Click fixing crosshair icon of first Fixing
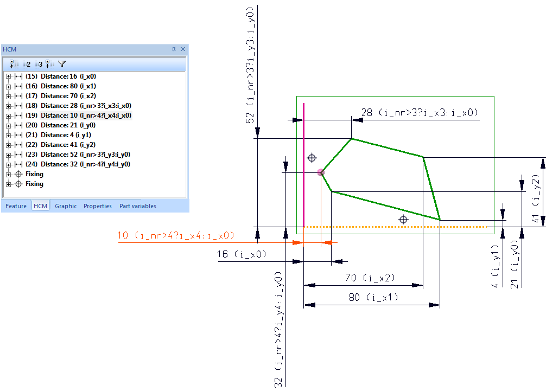Viewport: 546px width, 392px height. click(x=19, y=174)
